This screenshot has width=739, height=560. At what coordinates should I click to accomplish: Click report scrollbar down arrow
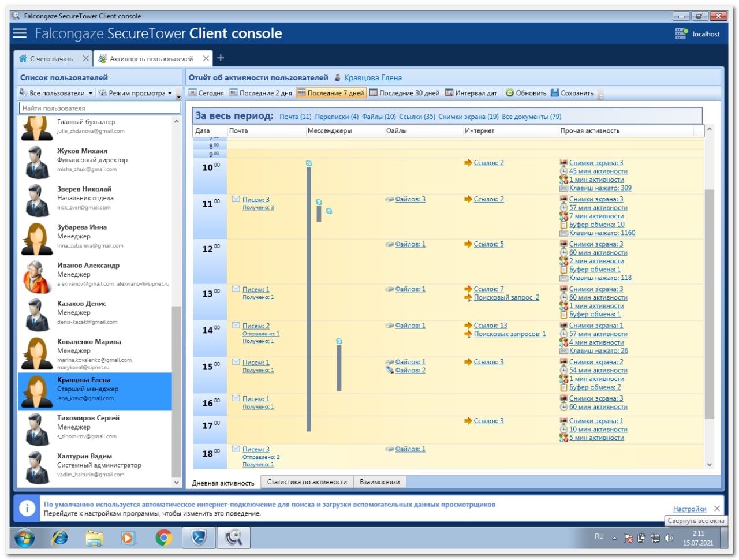(x=710, y=465)
